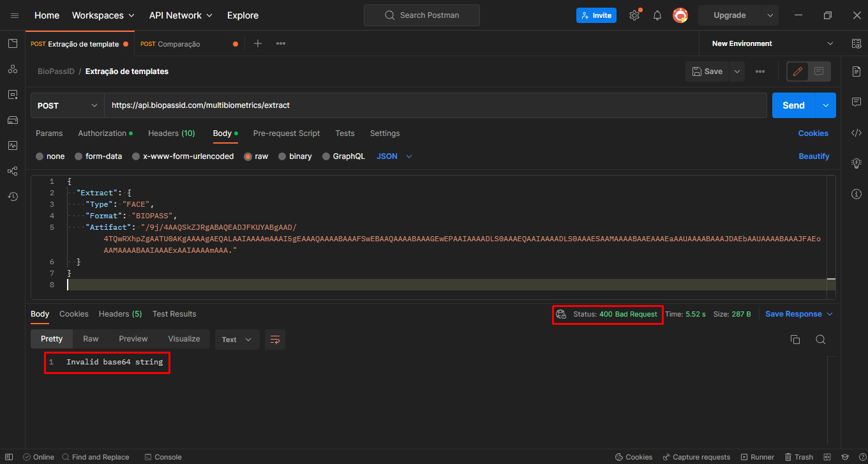Open notifications bell icon
Image resolution: width=868 pixels, height=464 pixels.
[x=657, y=15]
